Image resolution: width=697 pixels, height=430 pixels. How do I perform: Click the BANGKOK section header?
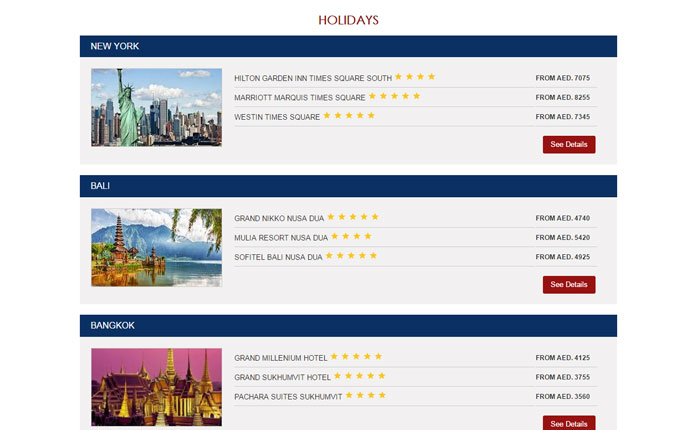click(x=348, y=326)
